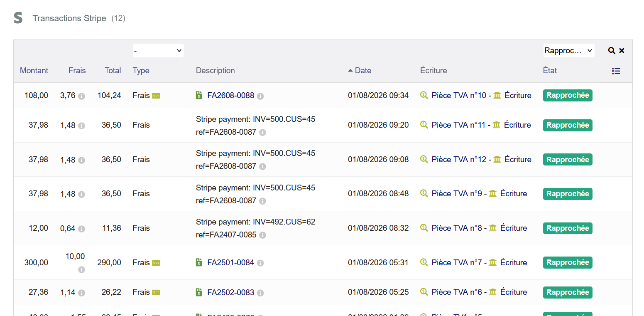The image size is (644, 316).
Task: Open Écriture link in Pièce TVA n°11 row
Action: coord(517,125)
